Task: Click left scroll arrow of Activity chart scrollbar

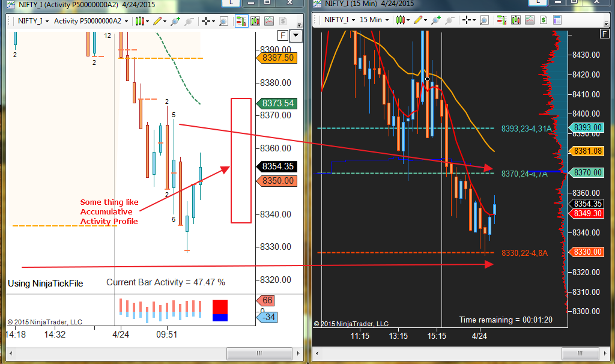Action: tap(11, 353)
